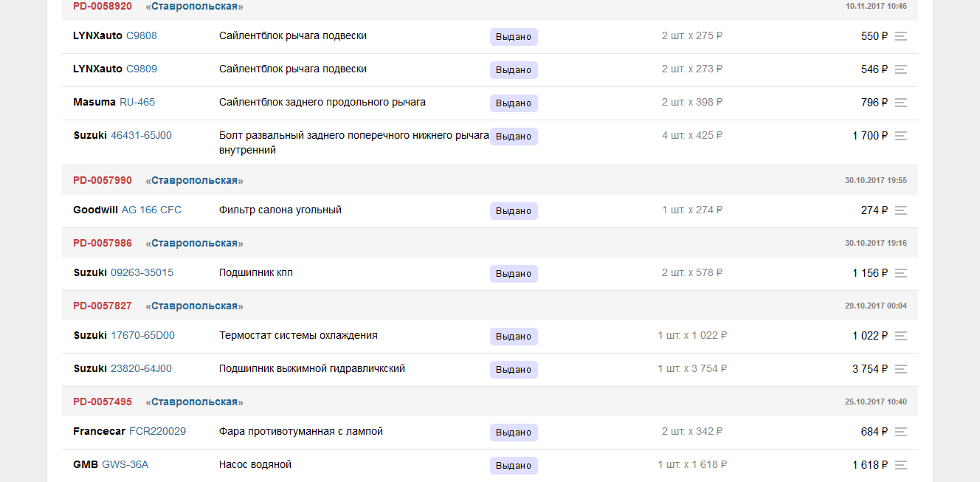980x482 pixels.
Task: Select text 'Фара противотуманная с лампой'
Action: (x=301, y=431)
